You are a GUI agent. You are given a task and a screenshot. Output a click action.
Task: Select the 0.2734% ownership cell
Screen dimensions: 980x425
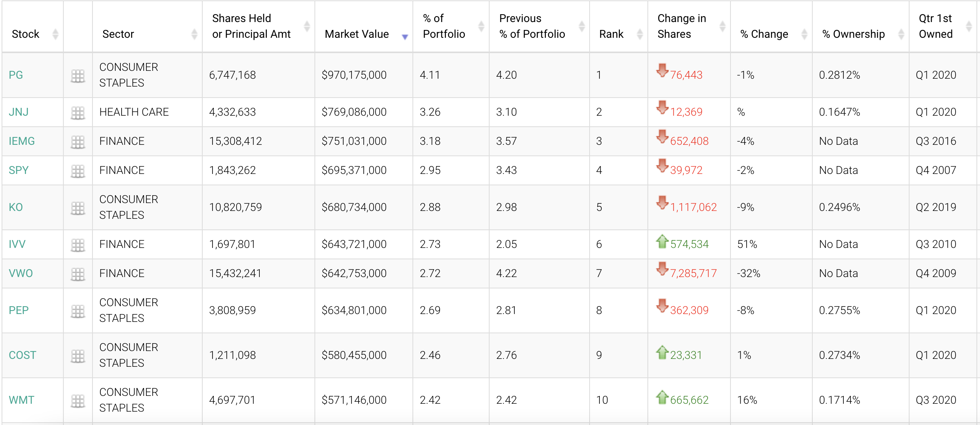click(861, 355)
